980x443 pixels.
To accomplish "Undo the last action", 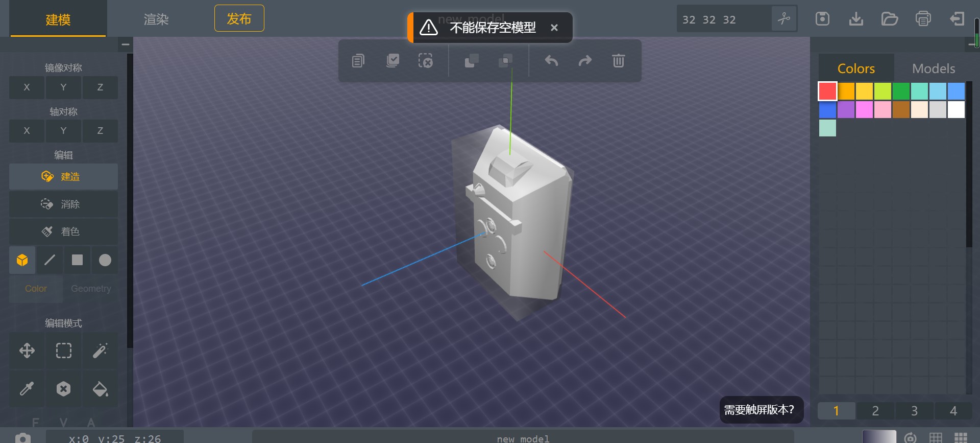I will click(x=551, y=61).
